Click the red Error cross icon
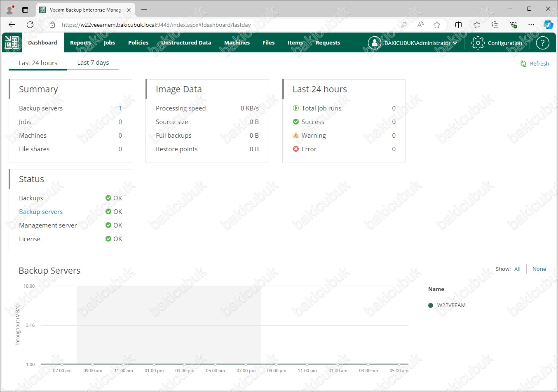The image size is (558, 392). tap(295, 149)
